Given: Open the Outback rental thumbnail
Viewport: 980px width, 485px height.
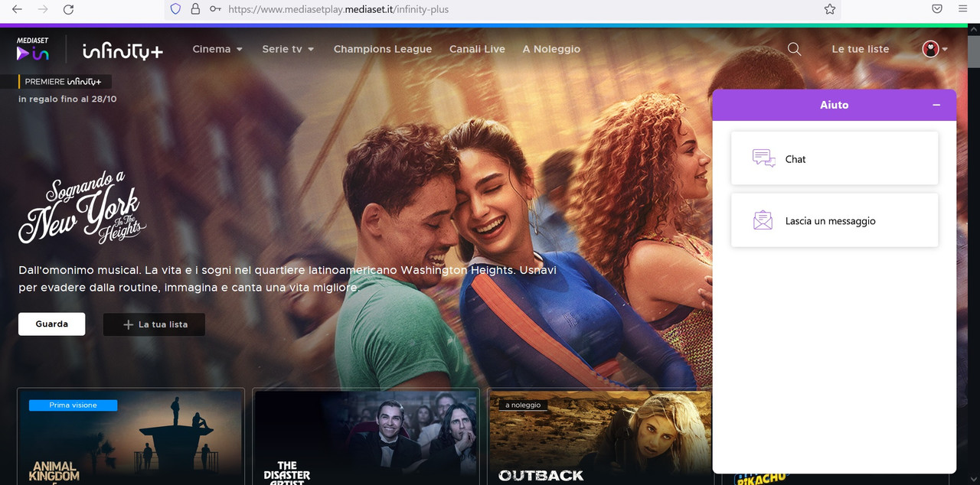Looking at the screenshot, I should [x=602, y=436].
